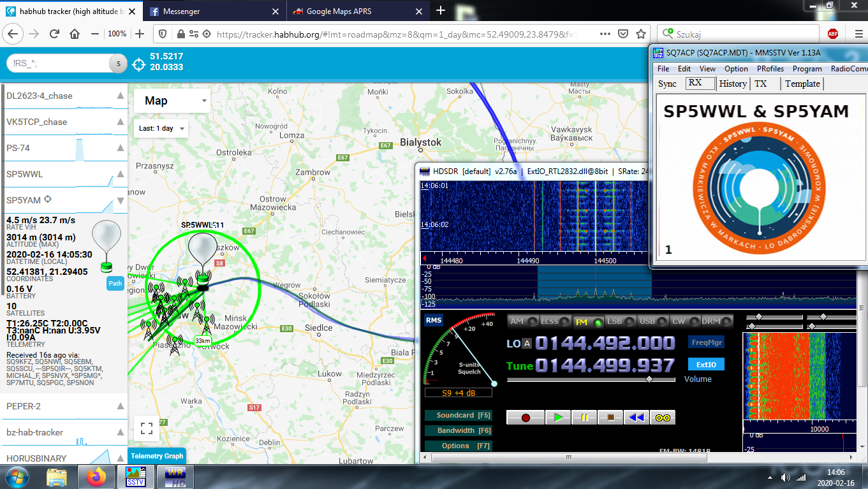
Task: Open Adblock Plus extension icon
Action: 832,34
